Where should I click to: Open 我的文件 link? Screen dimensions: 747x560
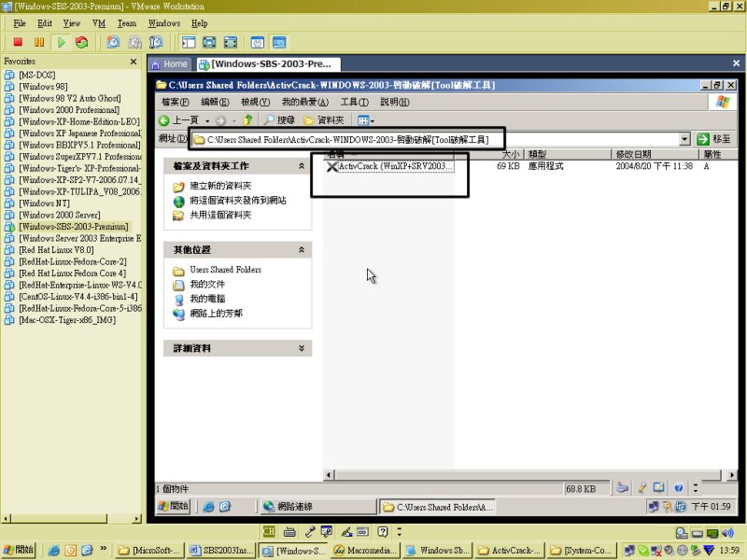[x=207, y=285]
